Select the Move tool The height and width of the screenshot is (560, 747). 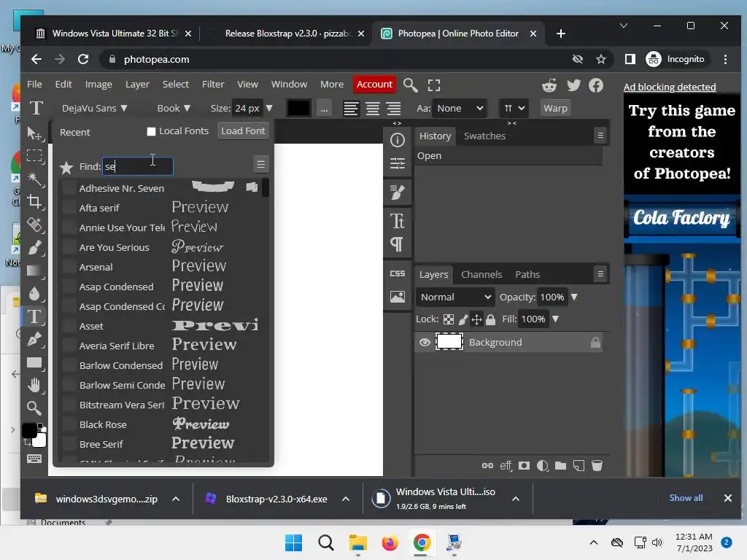click(34, 134)
